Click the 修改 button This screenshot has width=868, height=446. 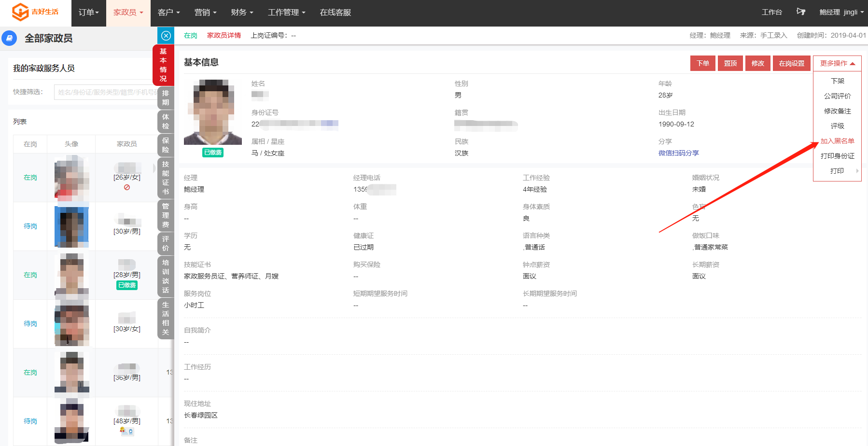[758, 63]
